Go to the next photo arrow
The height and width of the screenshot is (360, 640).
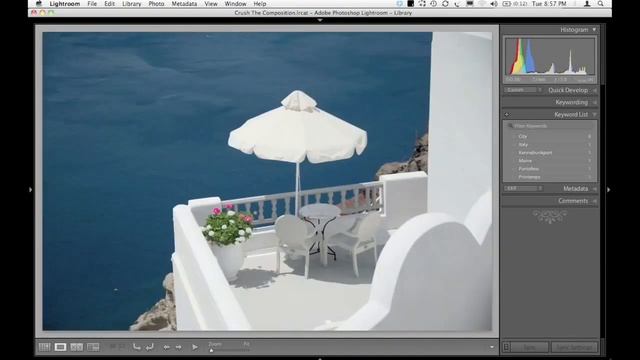(x=178, y=347)
